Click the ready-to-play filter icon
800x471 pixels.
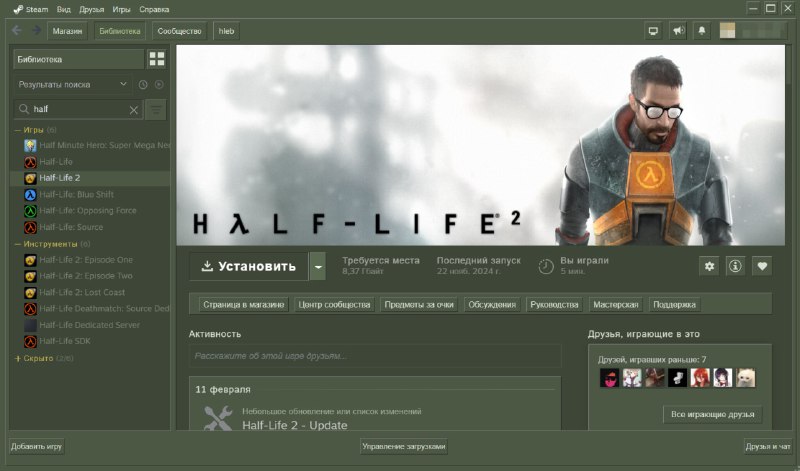(x=159, y=85)
